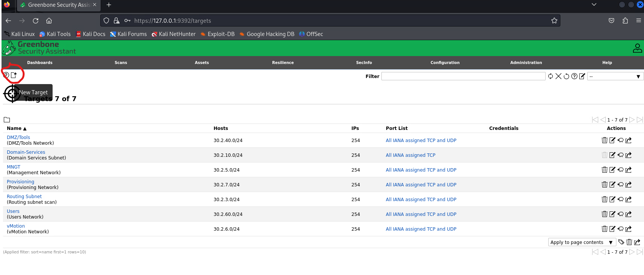Edit the Domain-Services target
Image resolution: width=644 pixels, height=275 pixels.
tap(613, 155)
